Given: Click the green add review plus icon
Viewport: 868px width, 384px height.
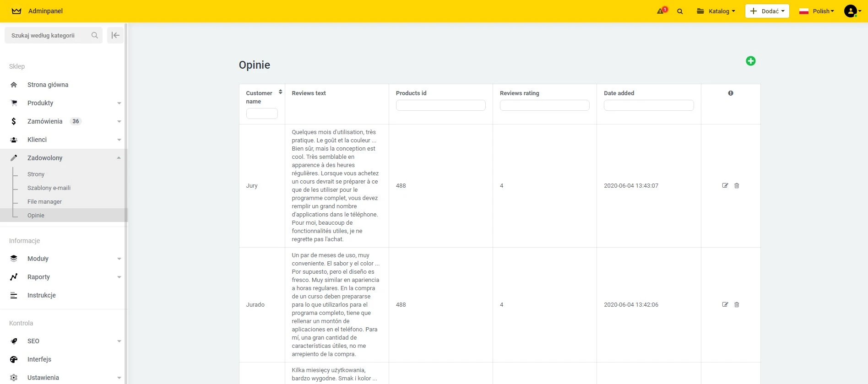Looking at the screenshot, I should (x=750, y=61).
